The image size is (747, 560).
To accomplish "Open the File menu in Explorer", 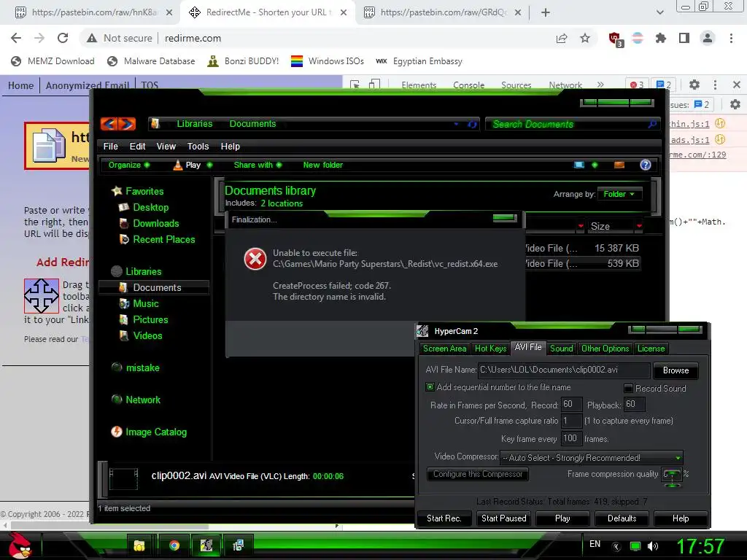I will pos(111,146).
